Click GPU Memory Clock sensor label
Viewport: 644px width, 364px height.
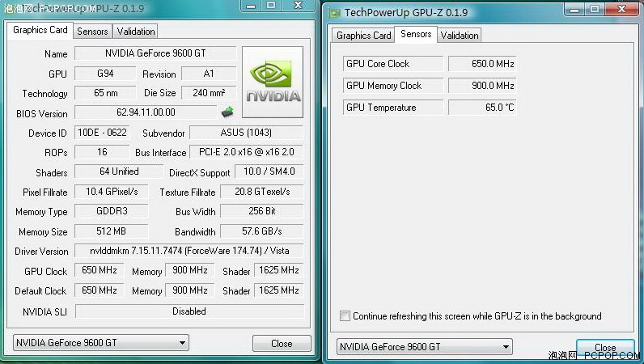[x=393, y=86]
